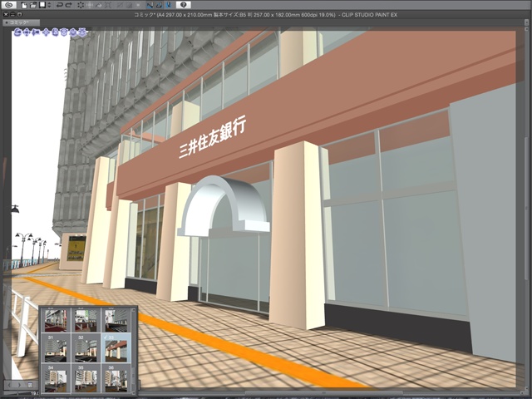Toggle Snap to Grid icon

point(169,5)
